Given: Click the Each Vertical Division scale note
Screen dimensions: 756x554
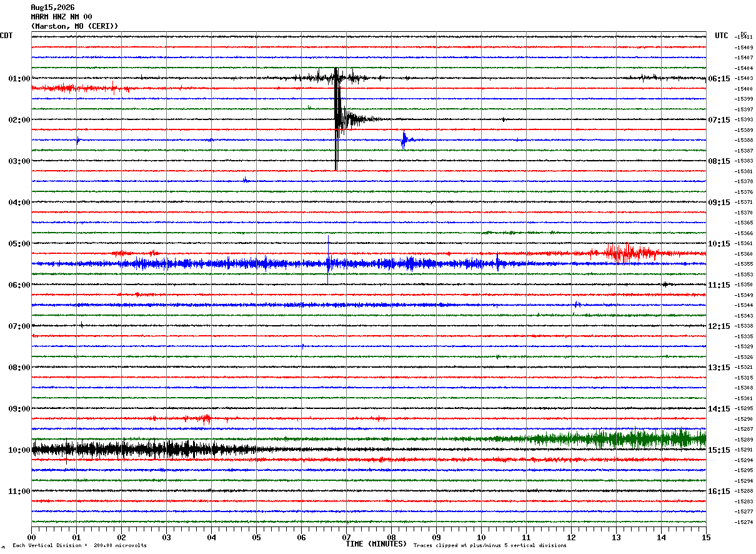Looking at the screenshot, I should click(79, 546).
